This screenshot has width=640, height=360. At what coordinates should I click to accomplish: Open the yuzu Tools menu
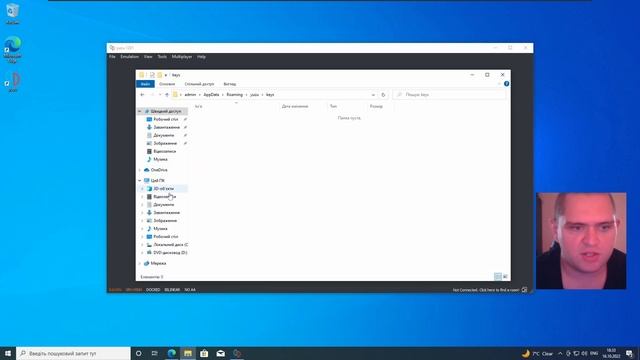(x=162, y=57)
